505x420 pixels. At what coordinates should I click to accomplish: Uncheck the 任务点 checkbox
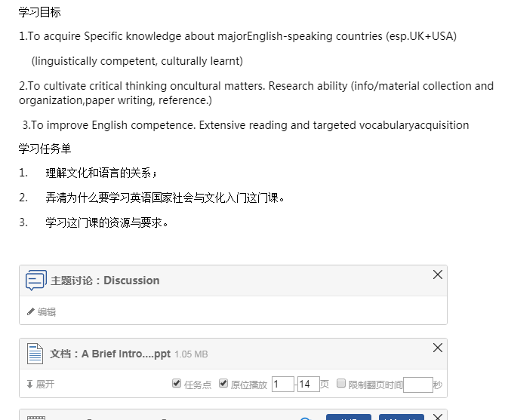(x=177, y=384)
